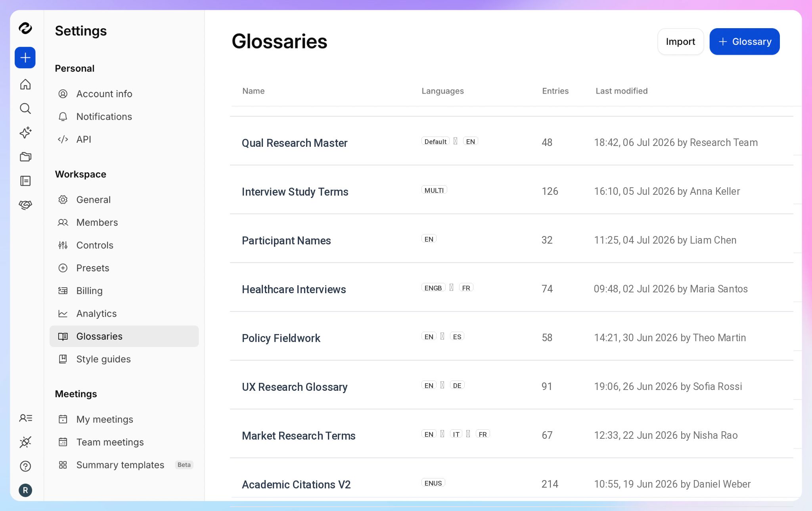Click the Members people icon

point(63,223)
